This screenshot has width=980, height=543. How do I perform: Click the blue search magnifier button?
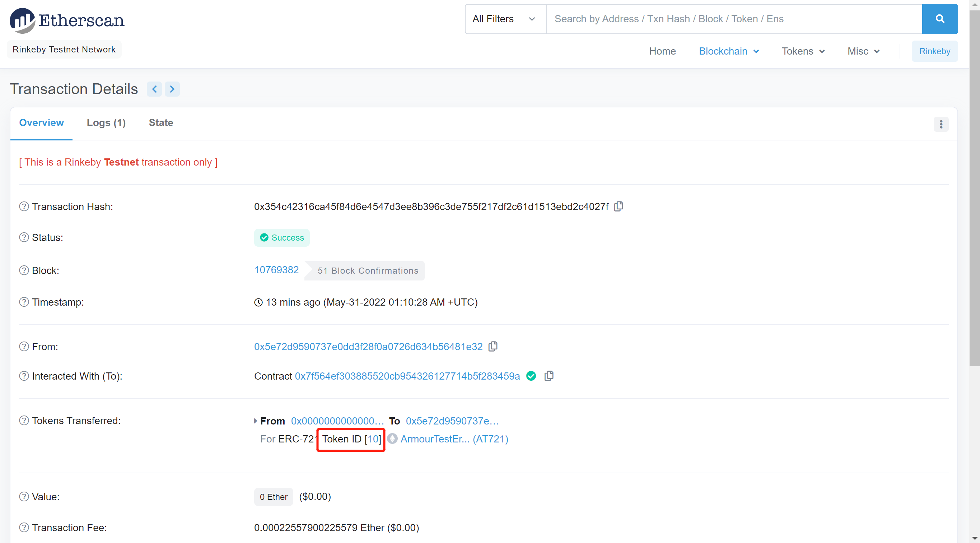coord(939,19)
